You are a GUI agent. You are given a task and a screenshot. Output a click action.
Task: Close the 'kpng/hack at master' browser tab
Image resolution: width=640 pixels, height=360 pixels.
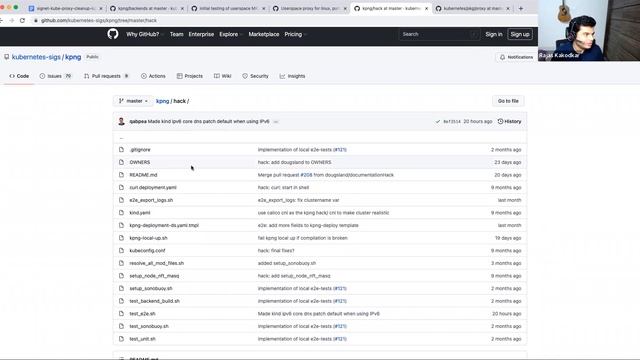pos(427,8)
